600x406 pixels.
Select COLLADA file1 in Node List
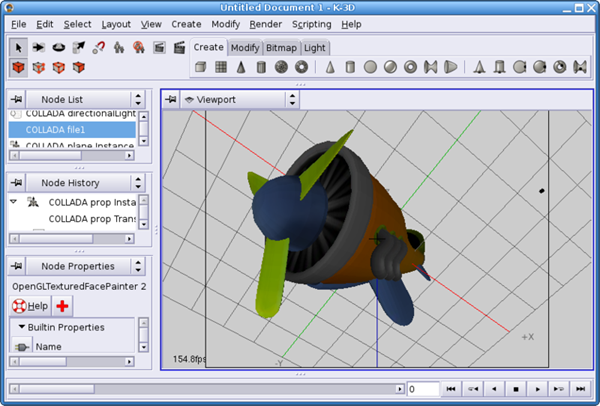(72, 130)
